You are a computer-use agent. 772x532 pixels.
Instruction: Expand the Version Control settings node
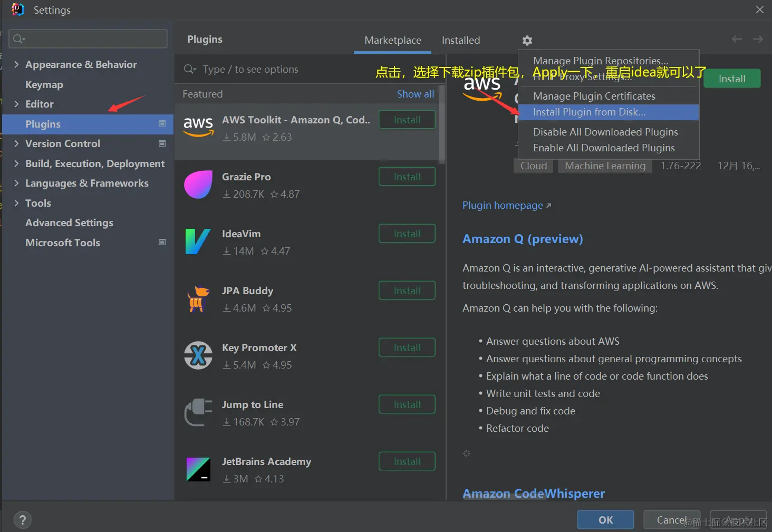[16, 143]
